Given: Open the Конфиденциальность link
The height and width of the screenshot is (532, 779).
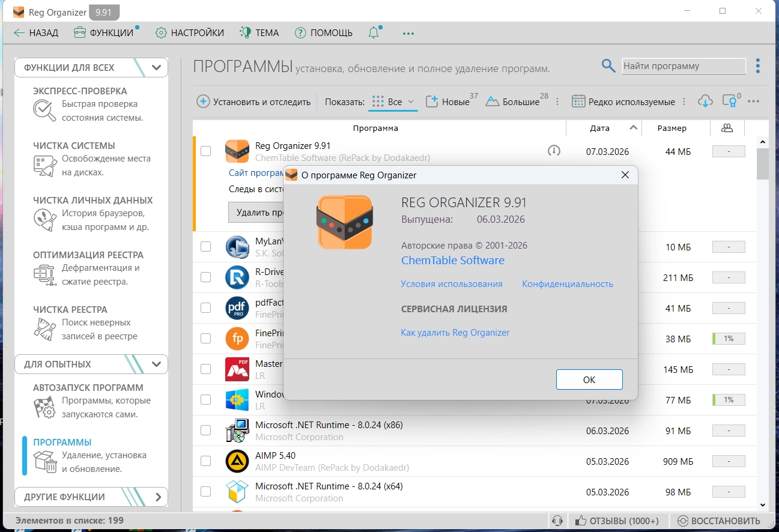Looking at the screenshot, I should click(x=568, y=284).
